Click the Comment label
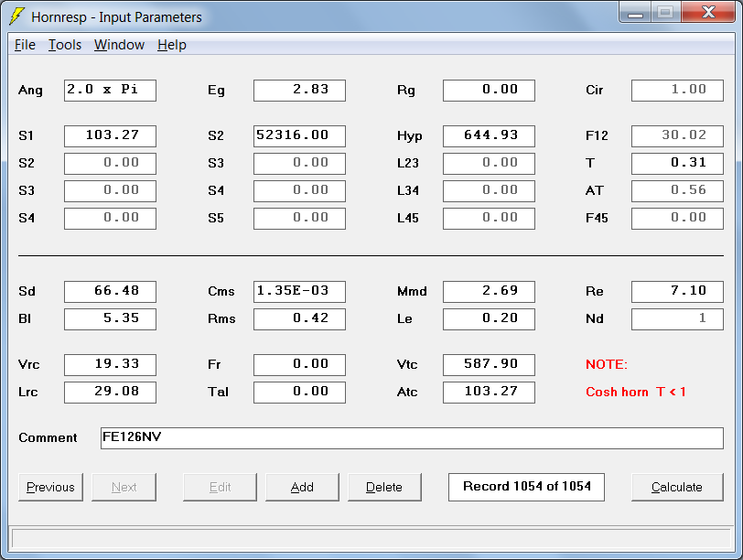Screen dimensions: 743x560 (x=48, y=437)
